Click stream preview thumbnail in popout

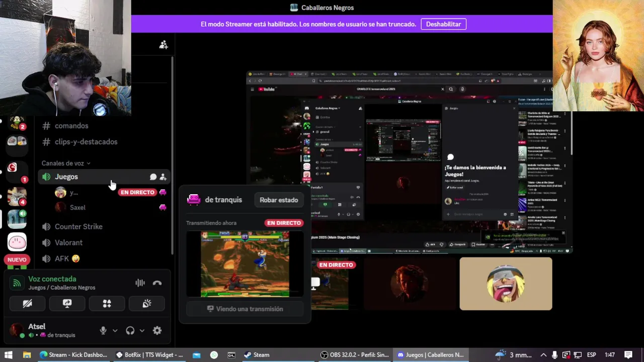coord(245,264)
